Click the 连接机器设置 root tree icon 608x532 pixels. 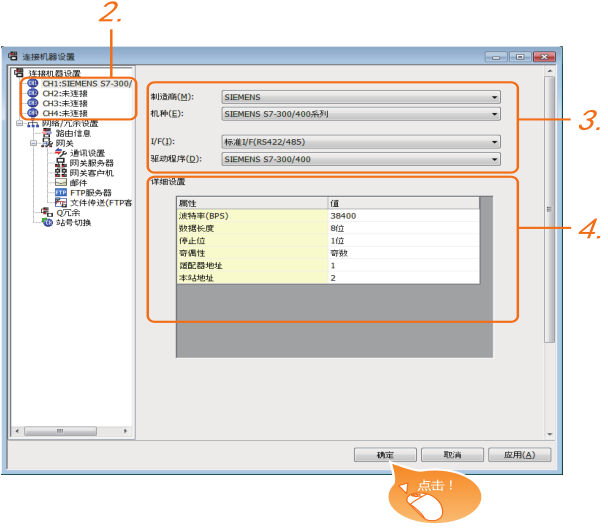(19, 73)
